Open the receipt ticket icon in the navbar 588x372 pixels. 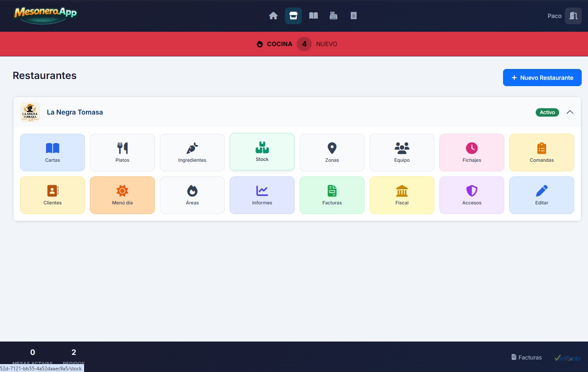(x=353, y=15)
